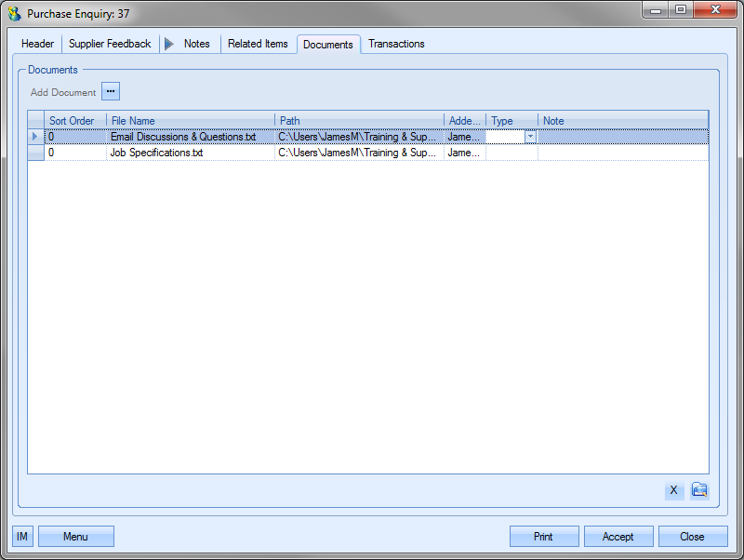Close the Purchase Enquiry window via title bar

tap(715, 9)
